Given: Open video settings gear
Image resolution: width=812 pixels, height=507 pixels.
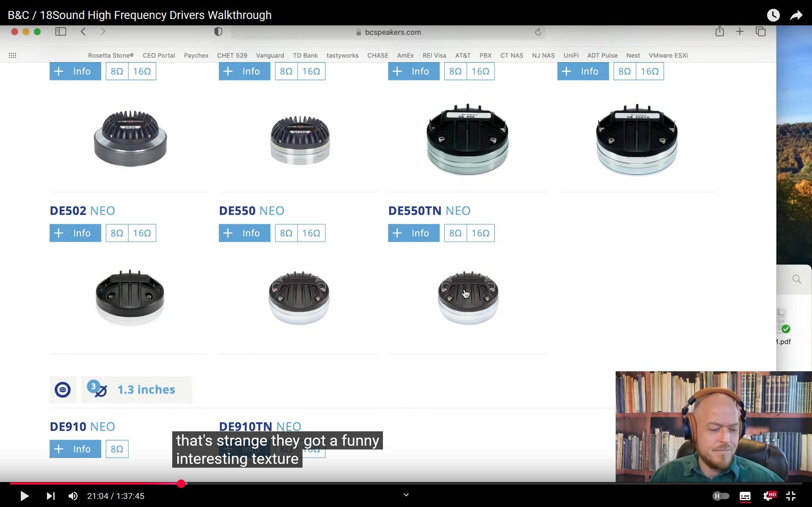Looking at the screenshot, I should click(769, 496).
